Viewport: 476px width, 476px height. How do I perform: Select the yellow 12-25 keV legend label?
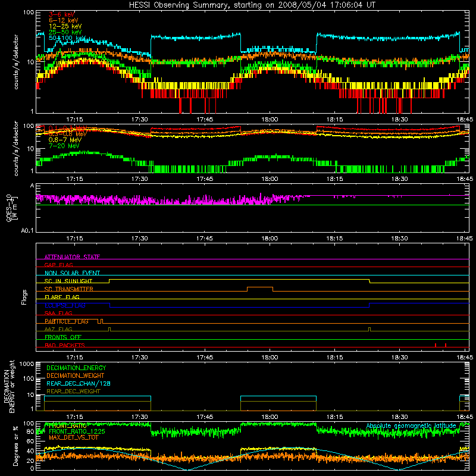65,26
